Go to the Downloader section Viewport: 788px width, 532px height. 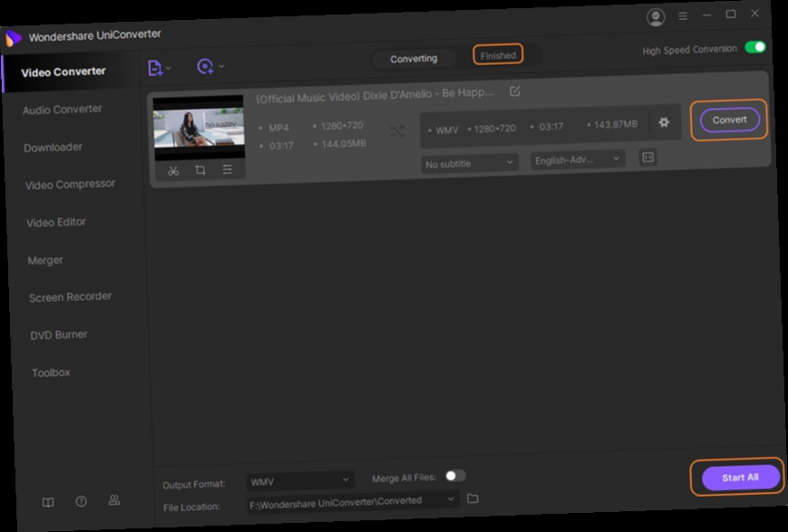(x=53, y=147)
